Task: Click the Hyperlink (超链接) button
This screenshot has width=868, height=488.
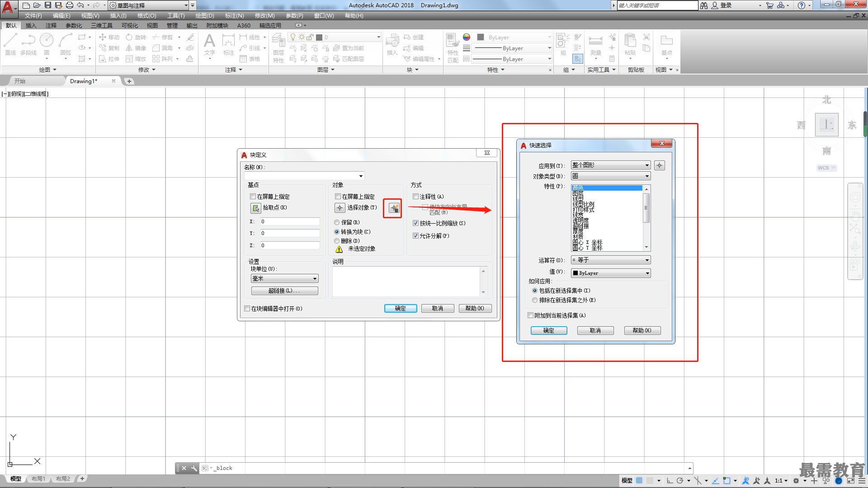Action: click(x=284, y=291)
